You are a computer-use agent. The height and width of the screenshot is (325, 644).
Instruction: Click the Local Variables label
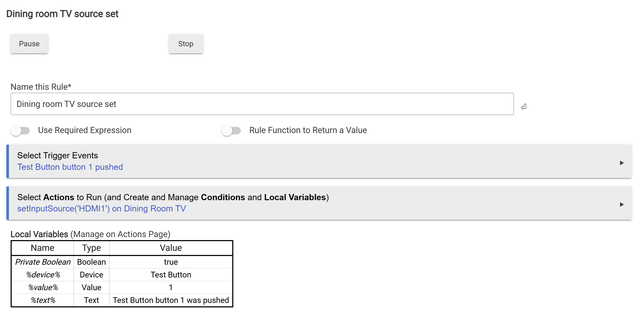pyautogui.click(x=39, y=234)
